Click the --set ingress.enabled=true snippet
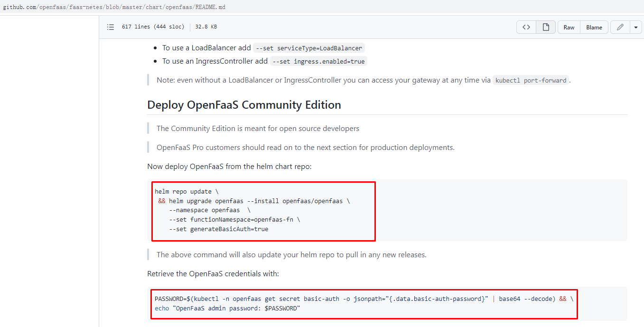 point(318,61)
